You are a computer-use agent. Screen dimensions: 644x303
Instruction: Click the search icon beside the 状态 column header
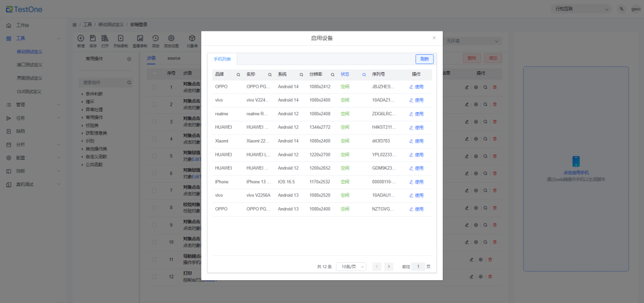click(364, 75)
